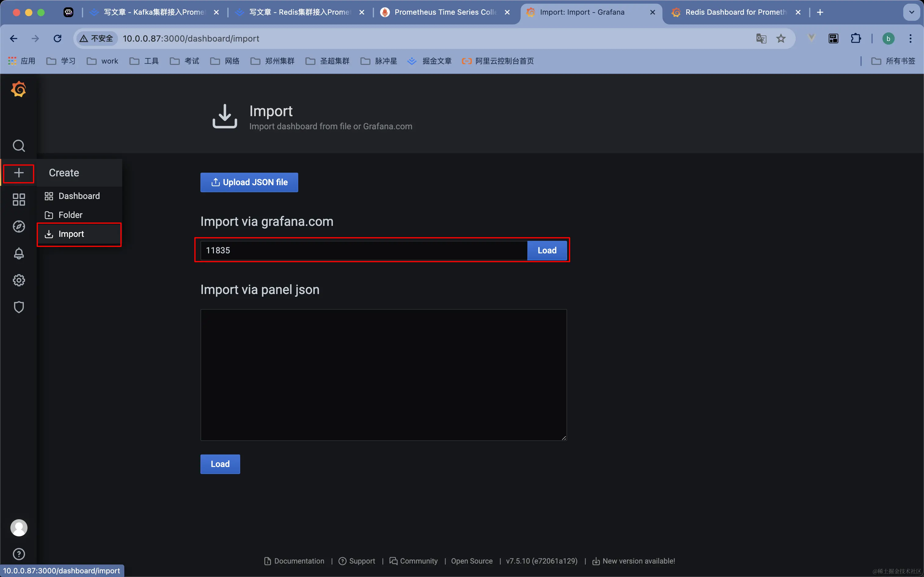The height and width of the screenshot is (577, 924).
Task: Focus the grafana.com ID input field
Action: pos(364,250)
